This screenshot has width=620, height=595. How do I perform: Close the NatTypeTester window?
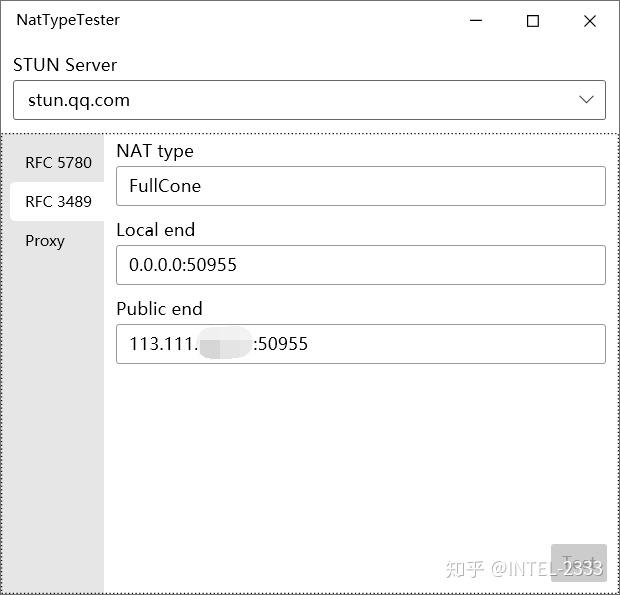(x=590, y=21)
